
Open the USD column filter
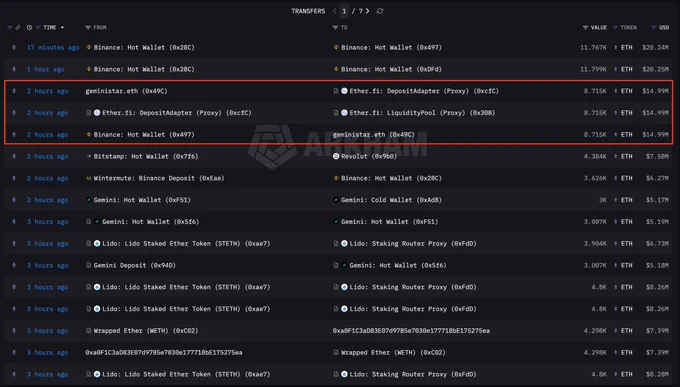click(654, 27)
